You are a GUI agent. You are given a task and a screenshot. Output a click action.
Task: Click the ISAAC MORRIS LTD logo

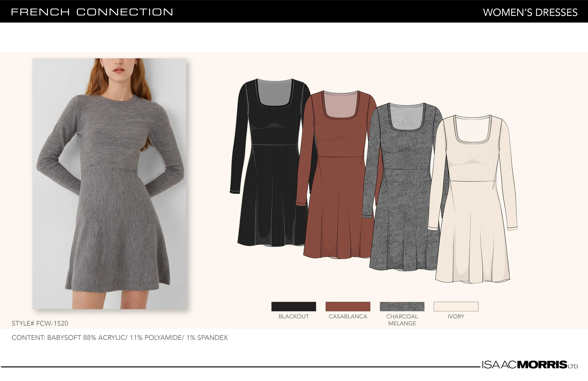pos(530,365)
